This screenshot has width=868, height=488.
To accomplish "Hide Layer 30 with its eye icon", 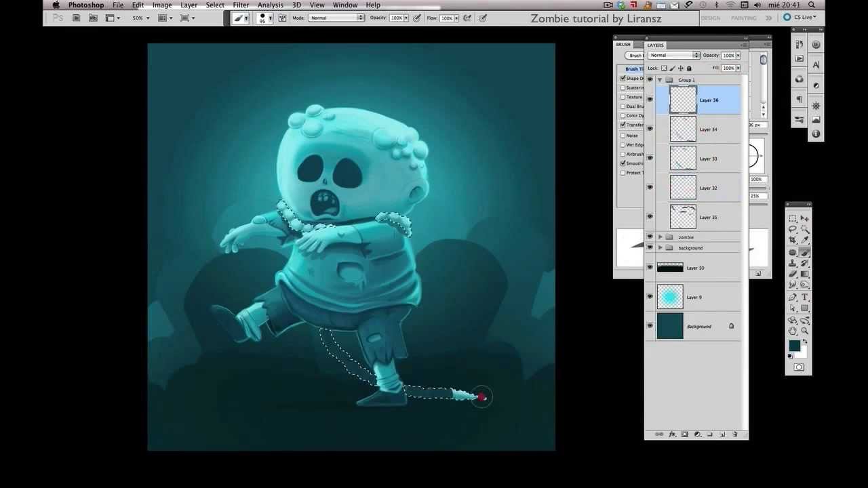I will [650, 268].
